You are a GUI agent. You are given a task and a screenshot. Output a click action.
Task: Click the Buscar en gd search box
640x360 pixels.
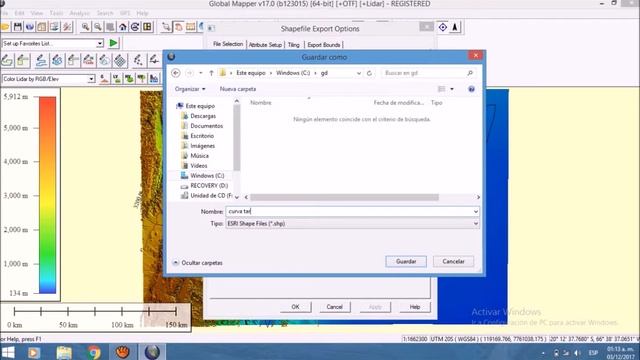(x=429, y=73)
